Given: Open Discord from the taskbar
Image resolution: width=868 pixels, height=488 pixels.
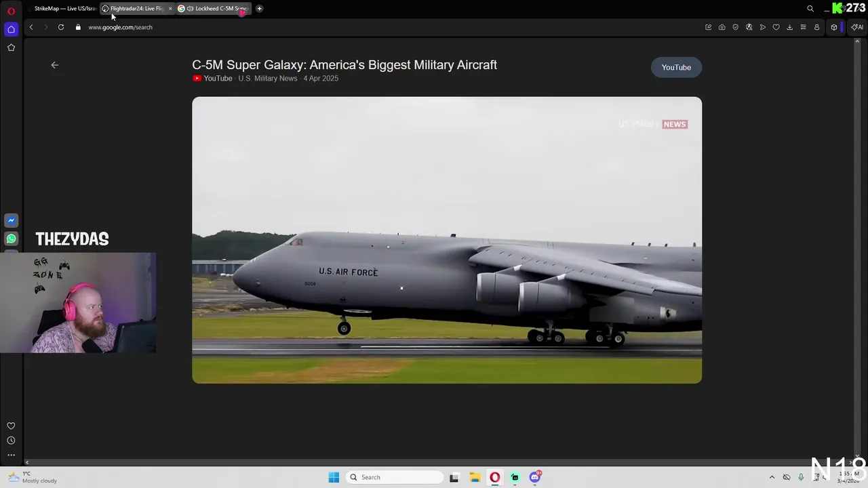Looking at the screenshot, I should (535, 477).
